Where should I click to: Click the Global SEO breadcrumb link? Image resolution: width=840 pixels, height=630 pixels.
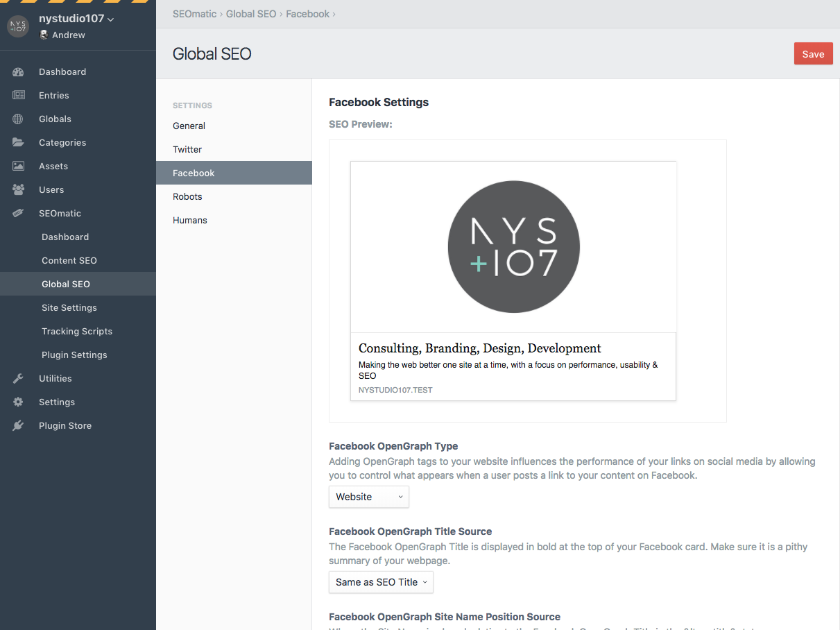251,14
